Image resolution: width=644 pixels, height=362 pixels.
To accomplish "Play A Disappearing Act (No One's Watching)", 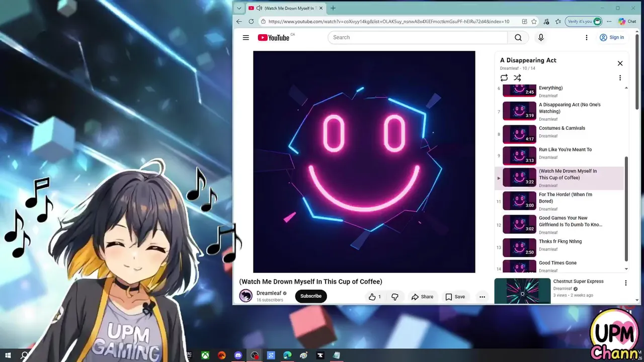I will (x=559, y=112).
